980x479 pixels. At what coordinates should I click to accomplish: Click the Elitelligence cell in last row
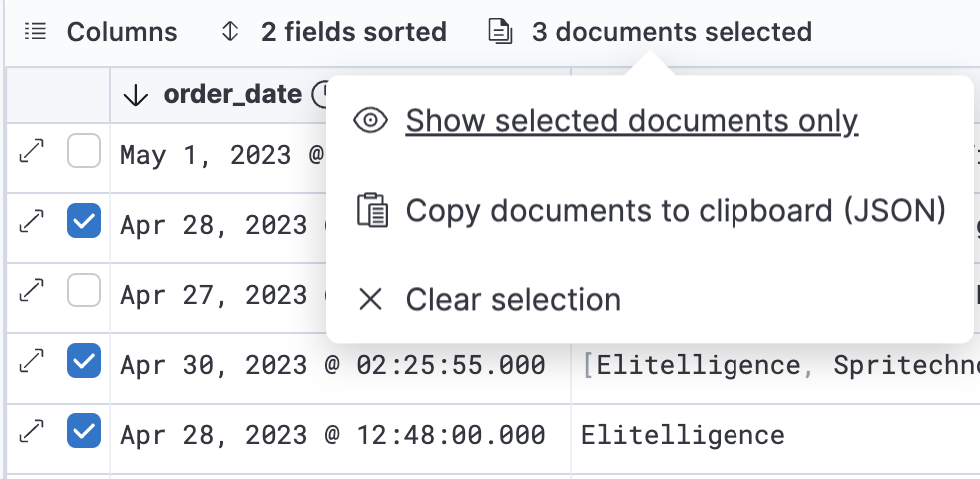tap(683, 434)
